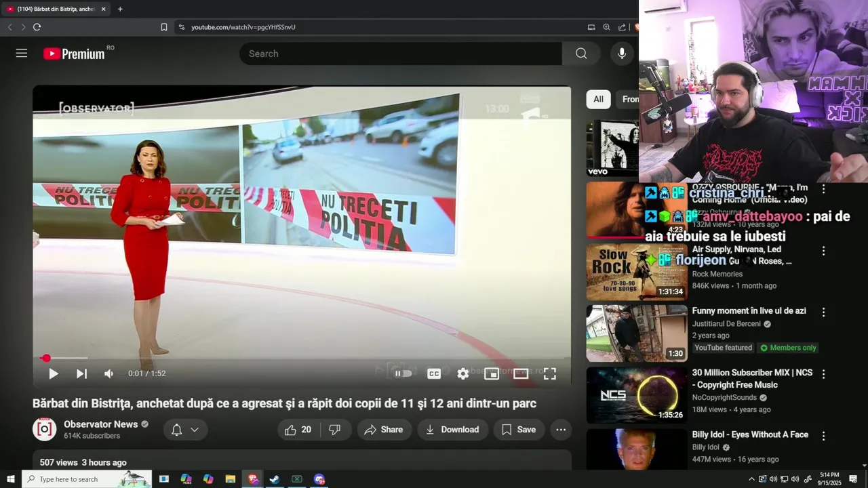Image resolution: width=868 pixels, height=488 pixels.
Task: Open more actions ellipsis under video
Action: pyautogui.click(x=561, y=430)
